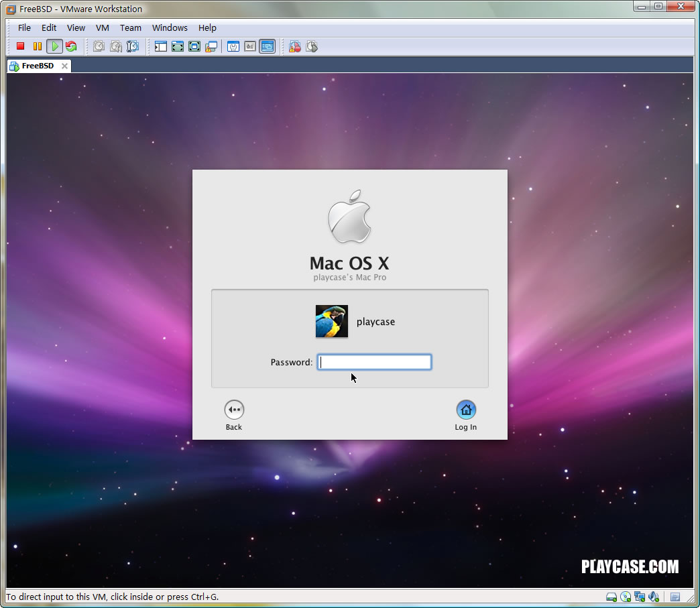Go Back from the login dialog
This screenshot has width=700, height=608.
234,410
